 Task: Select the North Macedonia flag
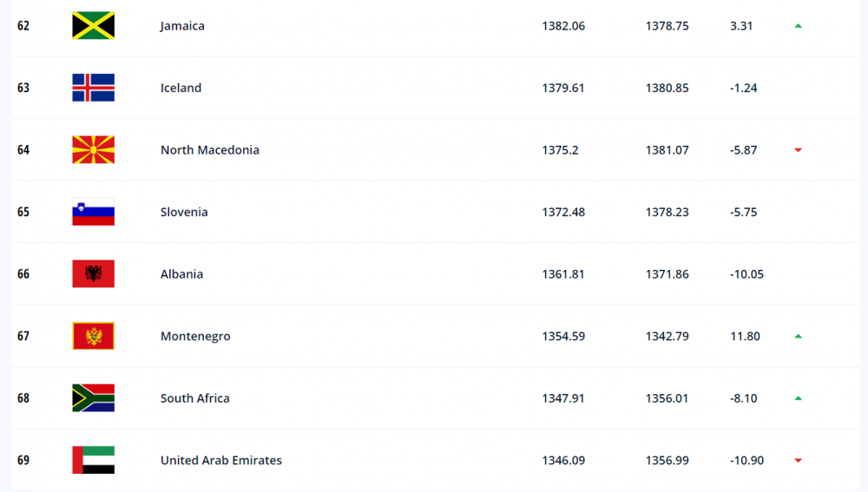(x=93, y=149)
